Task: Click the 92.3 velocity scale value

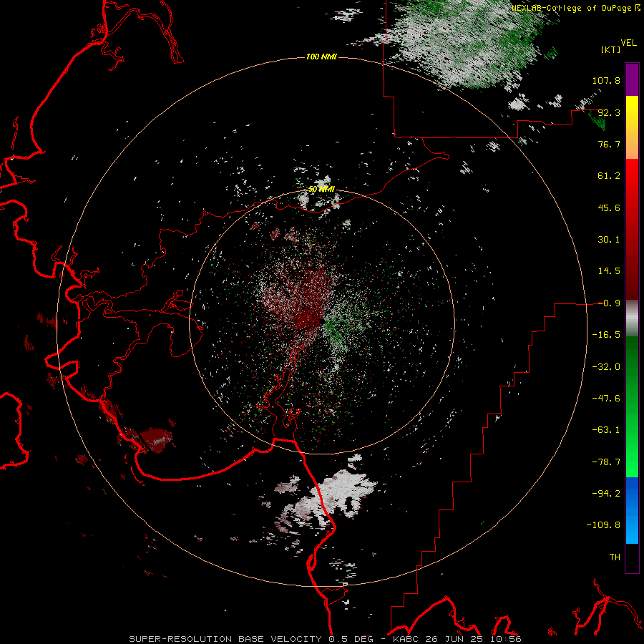Action: pos(609,112)
